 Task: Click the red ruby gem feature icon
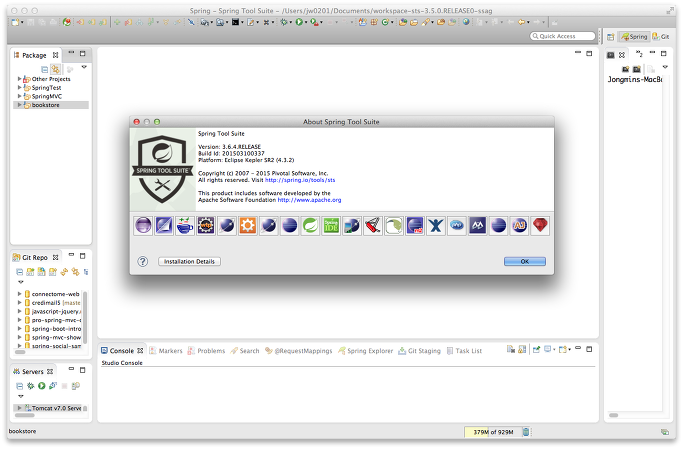540,226
